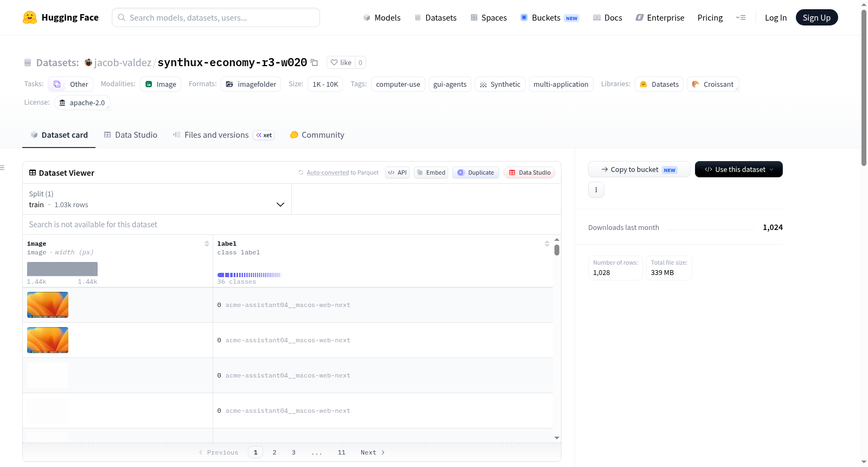Click the table scroll down arrow
Screen dimensions: 868x467
point(557,438)
